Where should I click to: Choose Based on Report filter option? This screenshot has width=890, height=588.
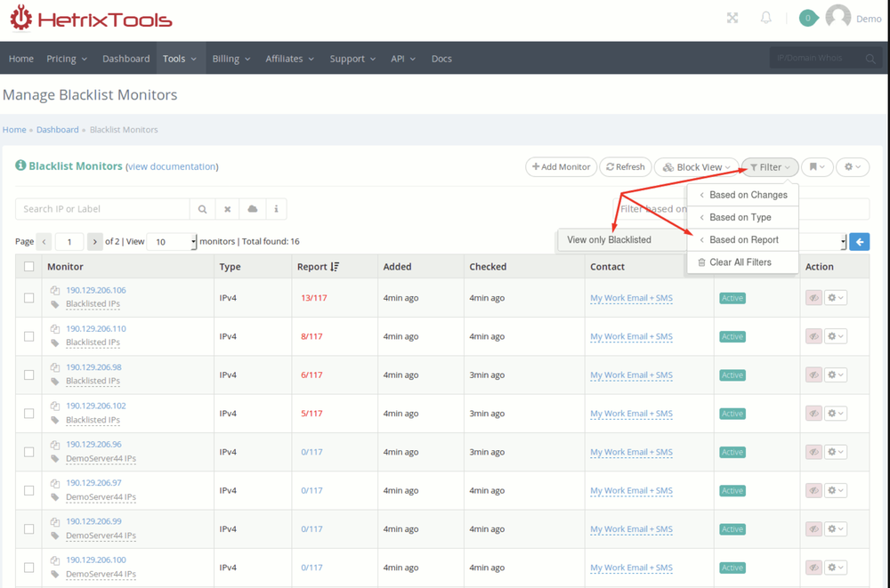pyautogui.click(x=743, y=240)
